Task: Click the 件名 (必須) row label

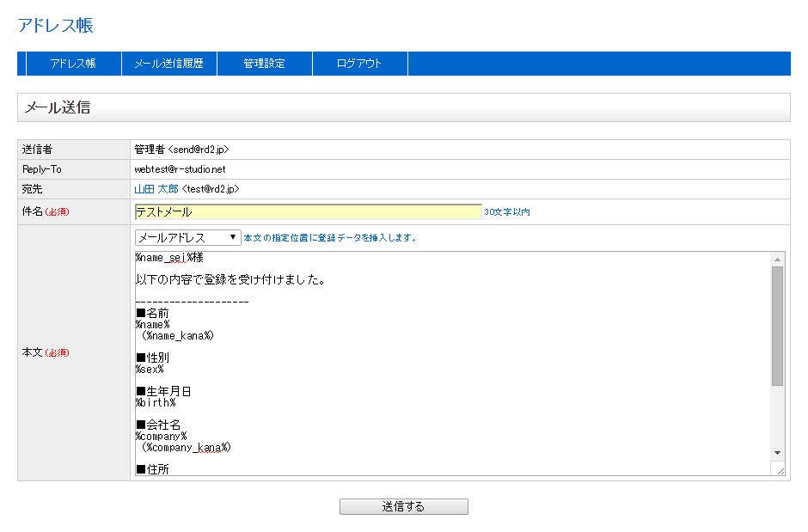Action: click(46, 211)
